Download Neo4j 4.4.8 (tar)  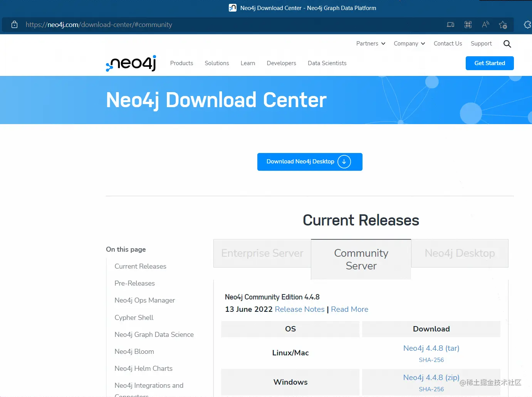[x=431, y=348]
